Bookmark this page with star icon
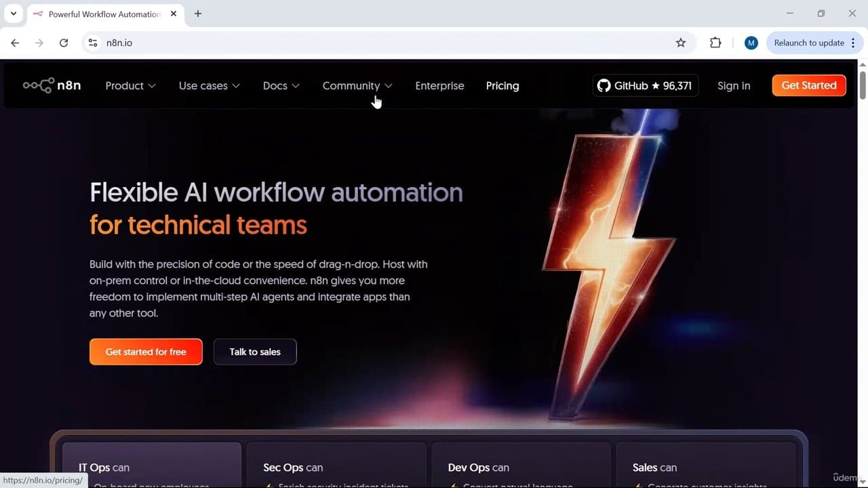The height and width of the screenshot is (488, 868). 681,43
